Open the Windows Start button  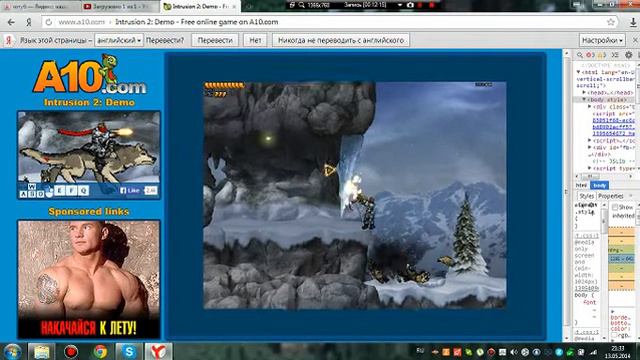tap(12, 351)
